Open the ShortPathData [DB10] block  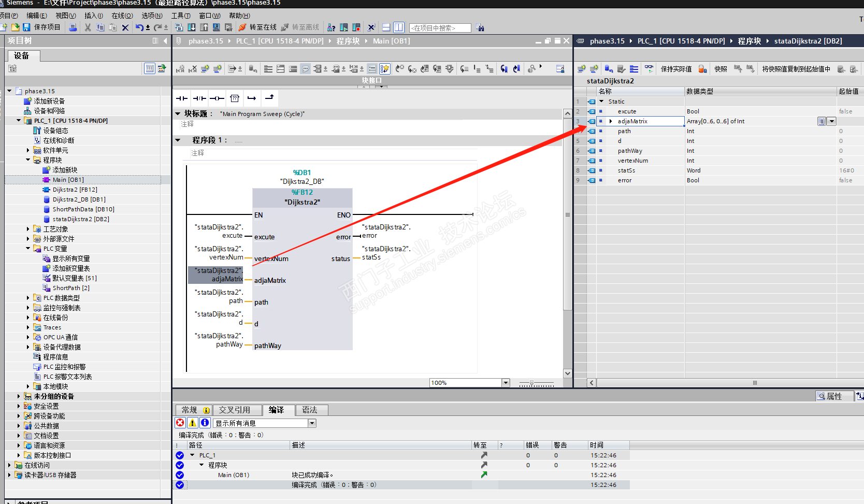click(x=83, y=209)
